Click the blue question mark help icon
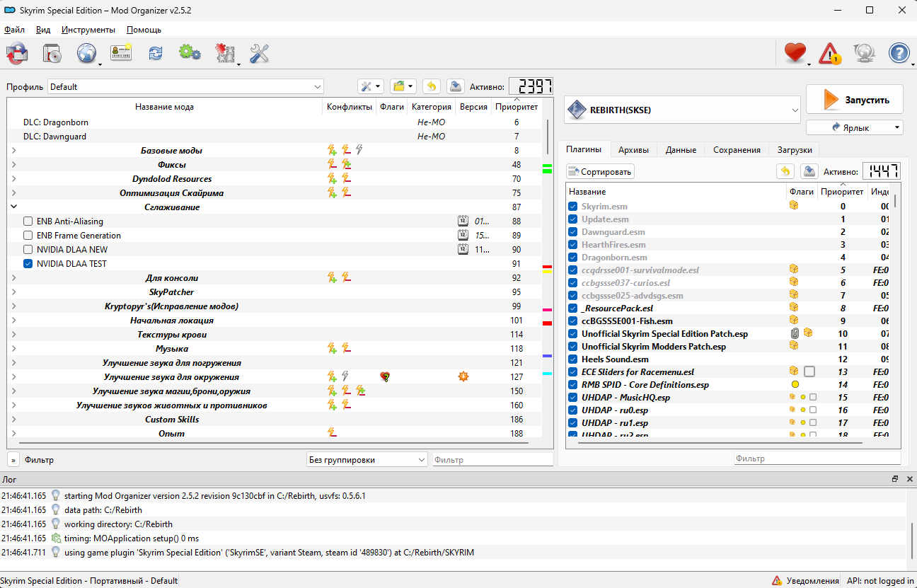Screen dimensions: 917x588 coord(899,53)
